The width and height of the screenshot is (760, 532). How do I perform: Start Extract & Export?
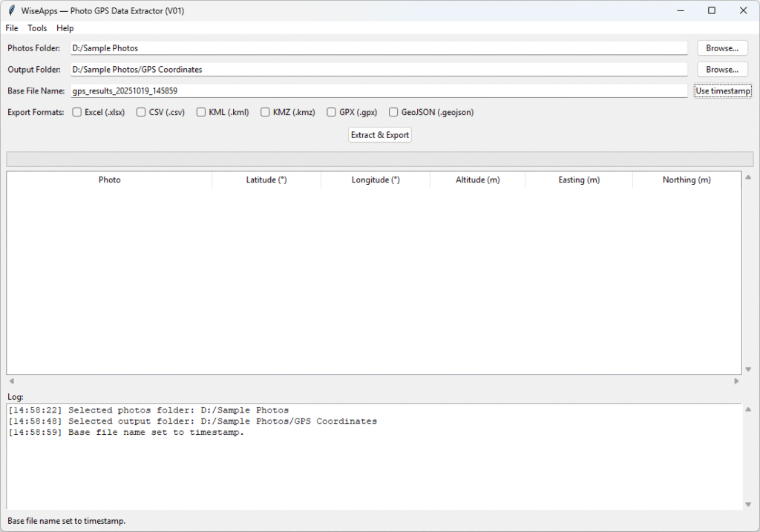(x=379, y=135)
